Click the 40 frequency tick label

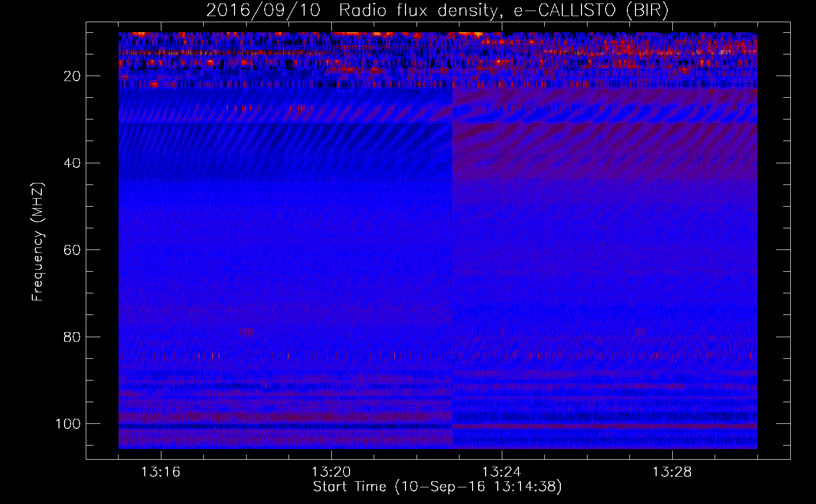tap(72, 163)
